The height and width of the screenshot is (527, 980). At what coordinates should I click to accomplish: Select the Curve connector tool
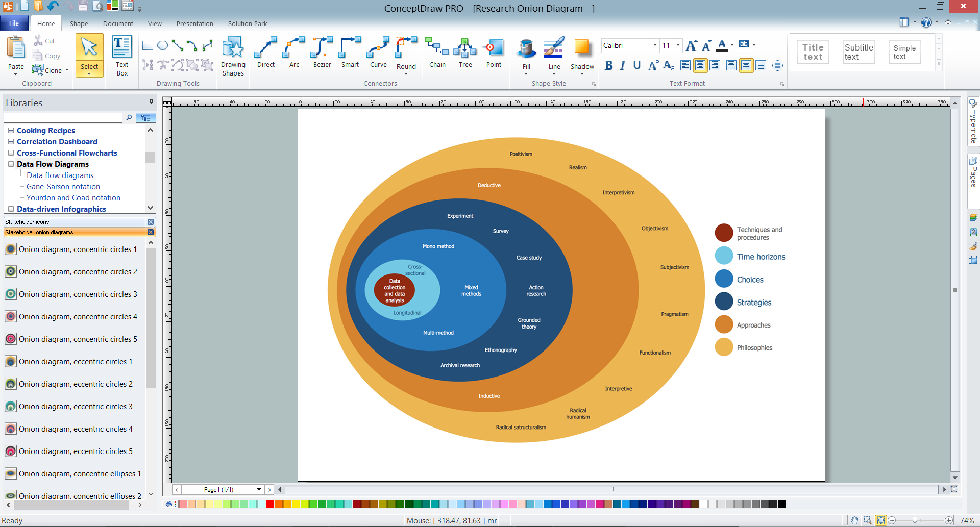click(x=378, y=52)
